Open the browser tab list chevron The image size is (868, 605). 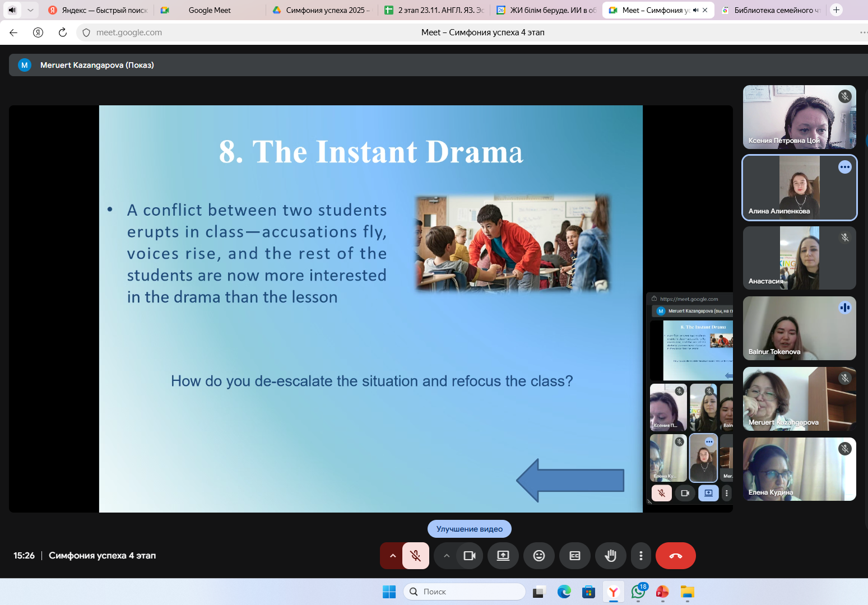click(x=30, y=10)
